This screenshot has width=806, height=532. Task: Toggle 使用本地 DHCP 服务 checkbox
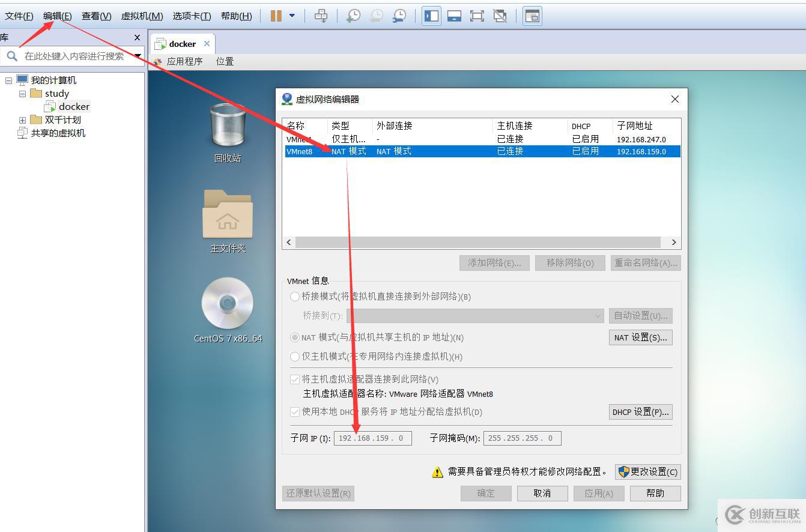[x=295, y=412]
